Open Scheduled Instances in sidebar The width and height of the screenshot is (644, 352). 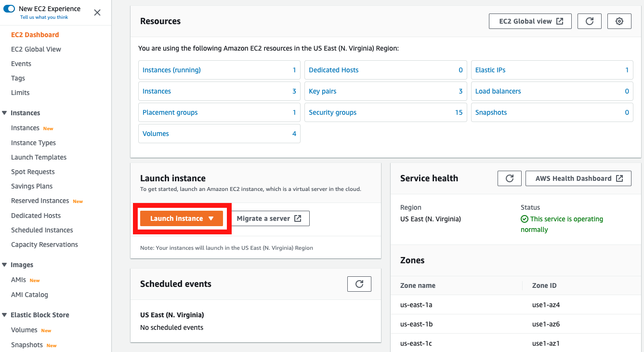click(42, 230)
